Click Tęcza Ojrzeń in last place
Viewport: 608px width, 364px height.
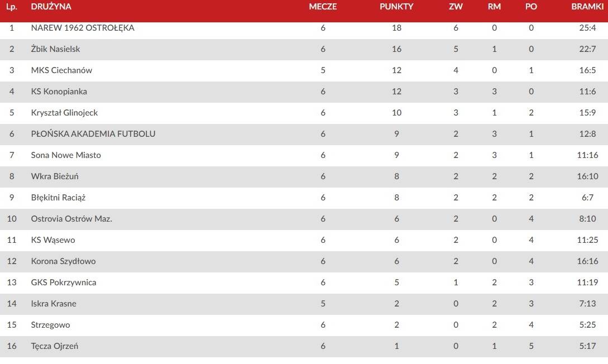click(55, 346)
